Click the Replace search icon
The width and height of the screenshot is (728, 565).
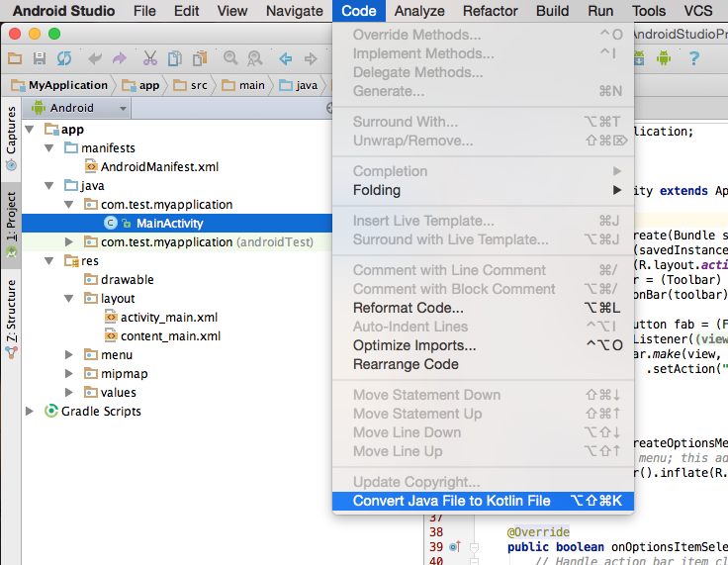coord(255,58)
